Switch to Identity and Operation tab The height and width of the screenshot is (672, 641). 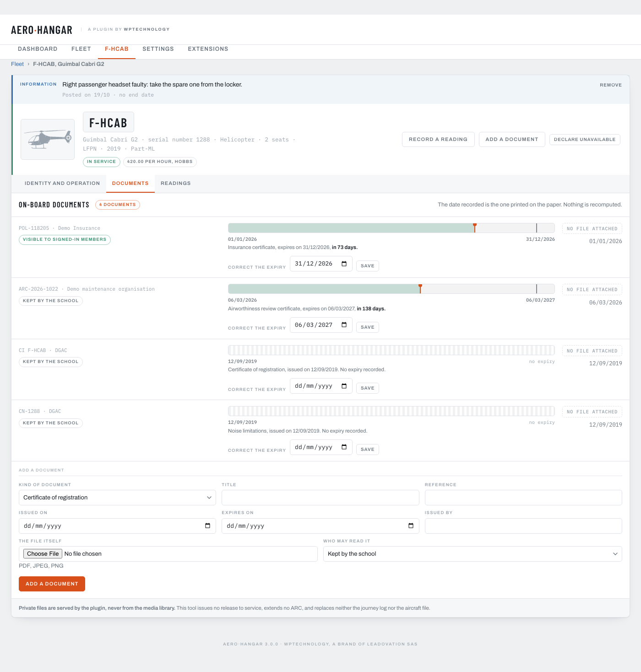[62, 183]
